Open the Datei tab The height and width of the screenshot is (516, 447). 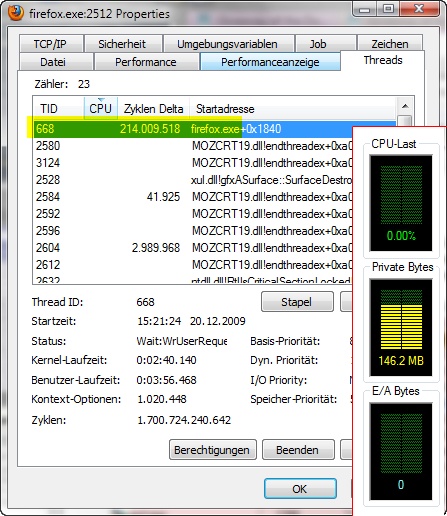(x=53, y=62)
